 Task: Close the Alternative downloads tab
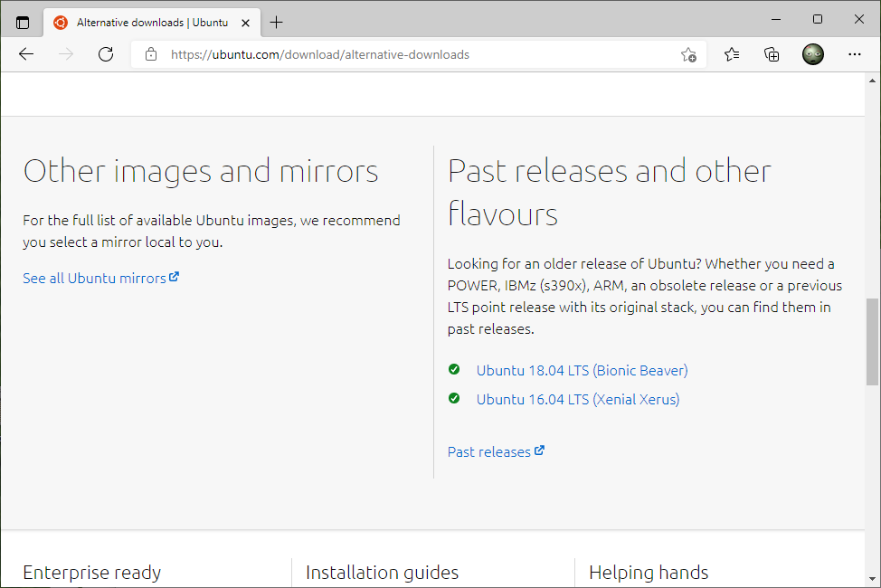(x=245, y=23)
